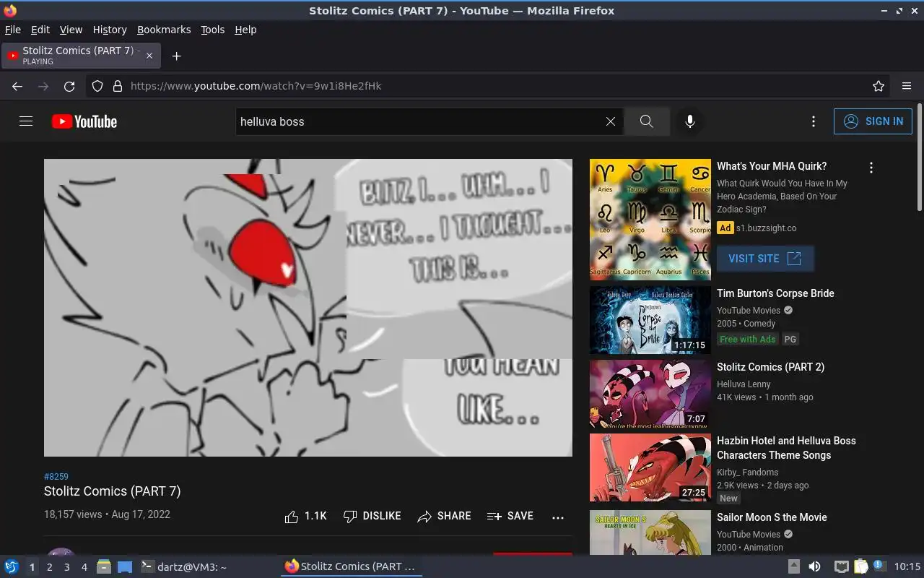Screen dimensions: 924x578
Task: Click the SIGN IN button
Action: tap(873, 121)
